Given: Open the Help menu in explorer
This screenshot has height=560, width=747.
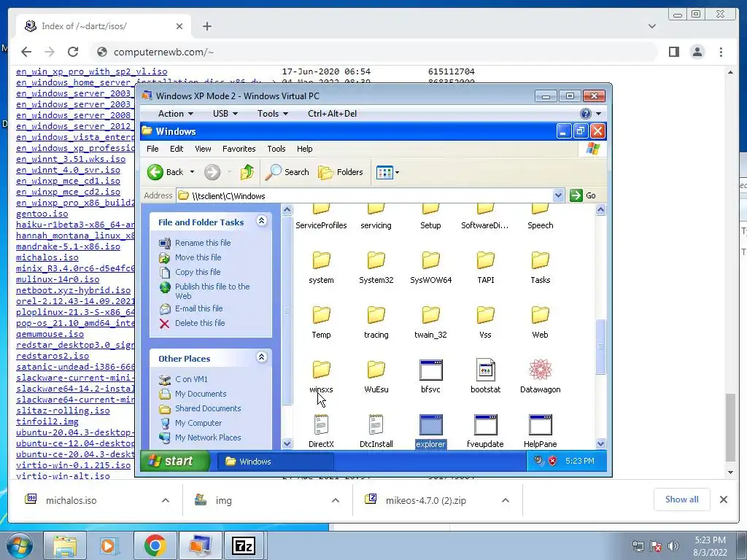Looking at the screenshot, I should (x=304, y=149).
